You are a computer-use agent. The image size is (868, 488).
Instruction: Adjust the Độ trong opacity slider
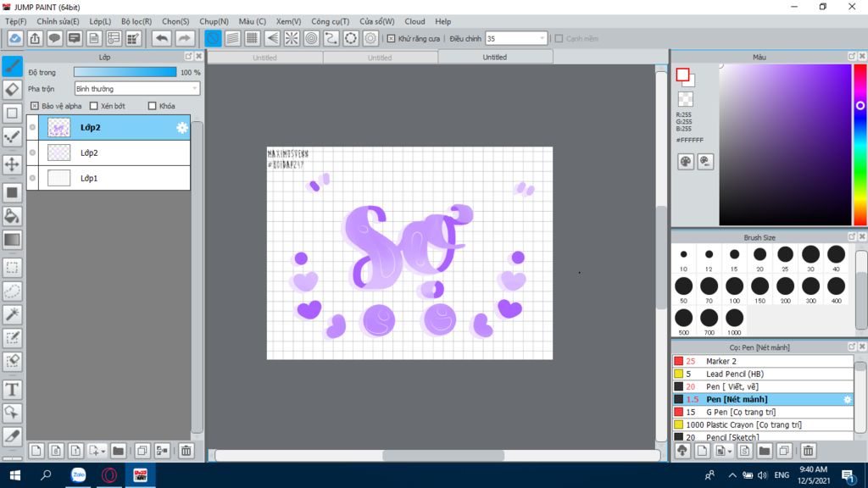tap(125, 72)
